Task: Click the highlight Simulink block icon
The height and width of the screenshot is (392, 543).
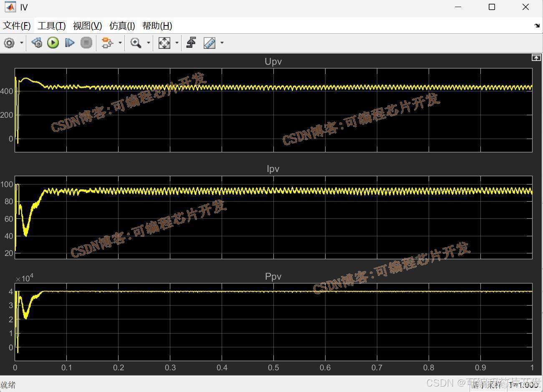Action: click(x=108, y=43)
